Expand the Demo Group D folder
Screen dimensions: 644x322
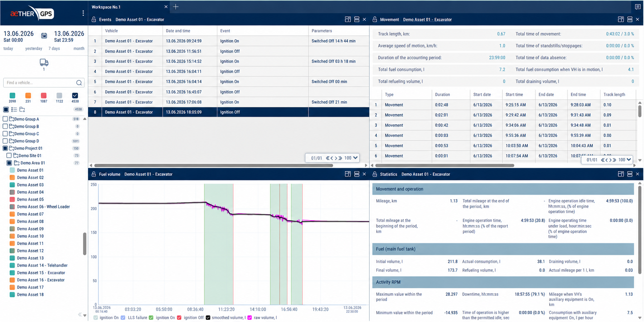12,141
